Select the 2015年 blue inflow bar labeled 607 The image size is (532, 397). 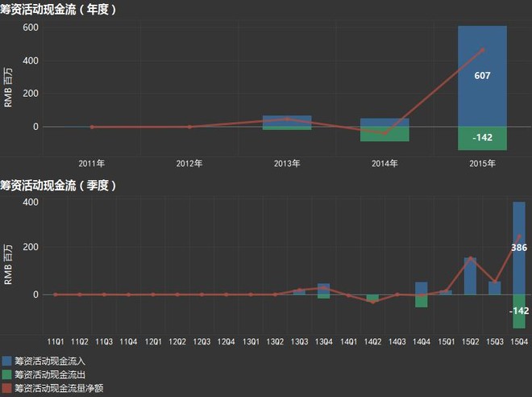pyautogui.click(x=482, y=76)
